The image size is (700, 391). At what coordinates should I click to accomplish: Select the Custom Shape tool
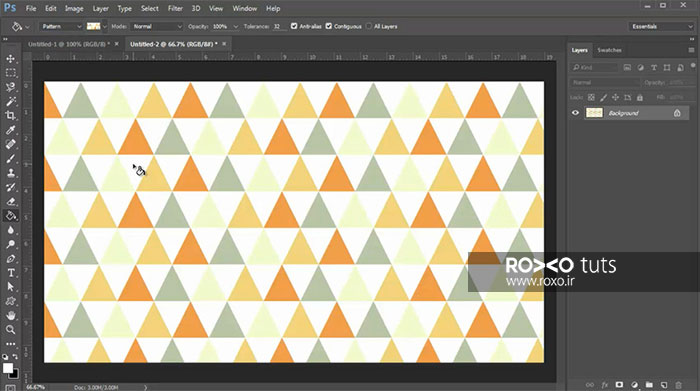coord(10,301)
